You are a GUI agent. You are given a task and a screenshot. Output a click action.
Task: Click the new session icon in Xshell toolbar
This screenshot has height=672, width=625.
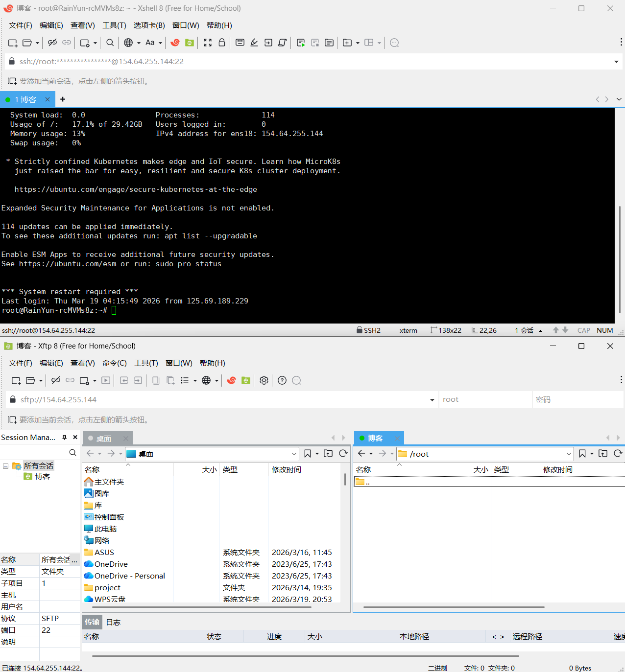pos(13,43)
